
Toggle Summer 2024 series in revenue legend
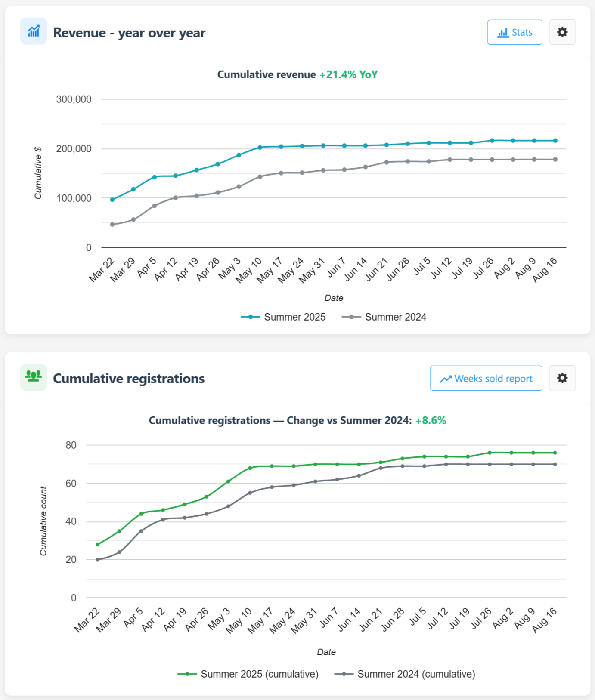point(396,317)
